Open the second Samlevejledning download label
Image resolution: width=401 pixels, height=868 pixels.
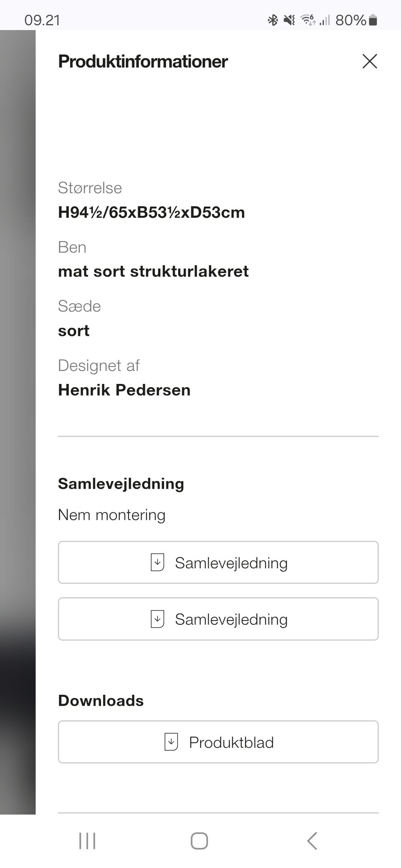[231, 619]
